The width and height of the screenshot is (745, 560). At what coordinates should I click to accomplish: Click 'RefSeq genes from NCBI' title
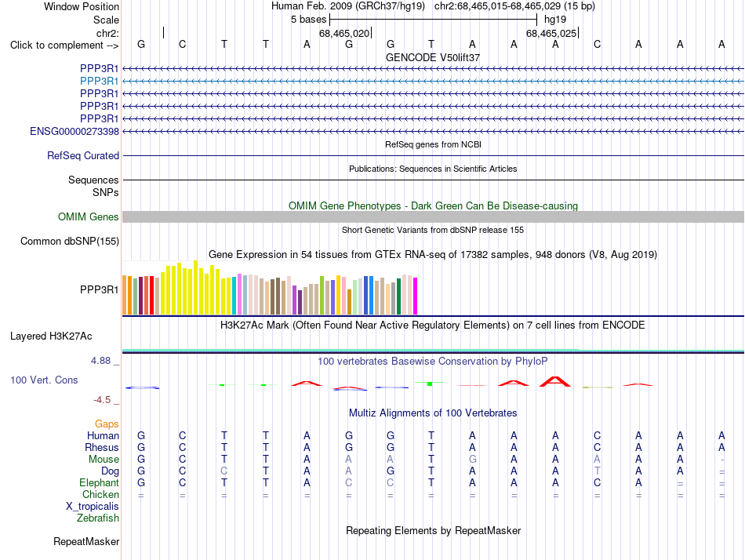click(x=433, y=144)
